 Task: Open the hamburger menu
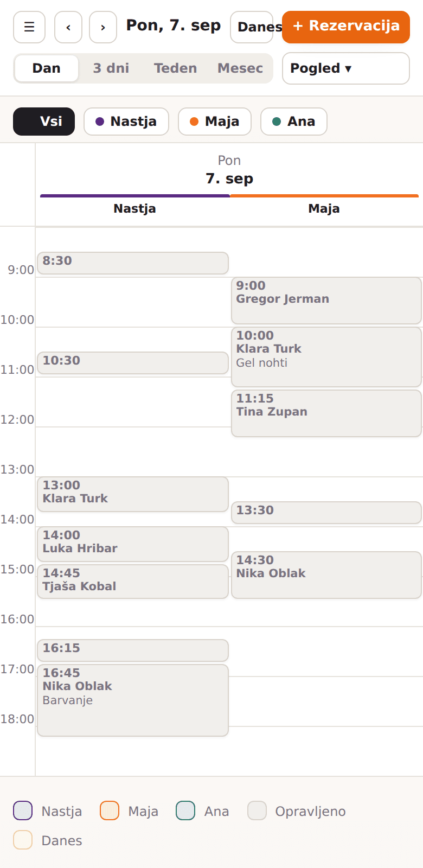[29, 27]
